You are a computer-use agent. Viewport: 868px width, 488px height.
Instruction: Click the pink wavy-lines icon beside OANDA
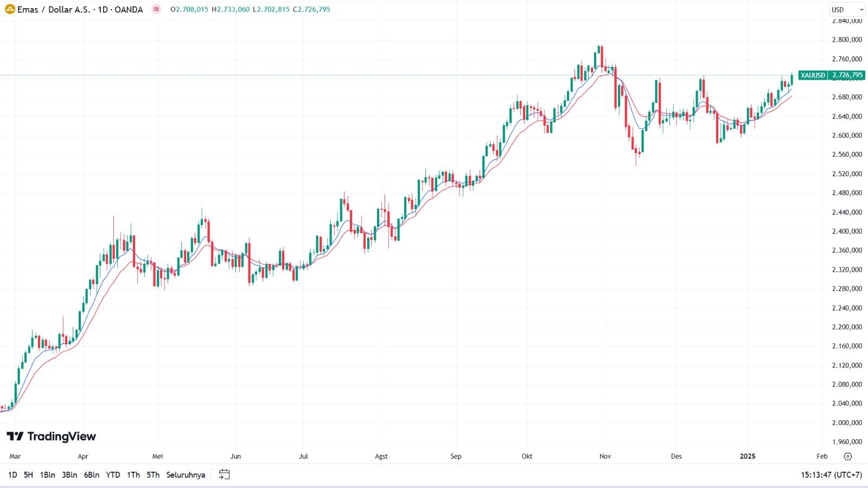(156, 9)
